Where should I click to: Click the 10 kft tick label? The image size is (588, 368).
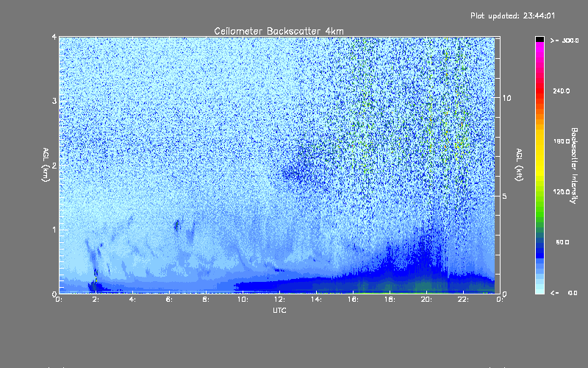click(506, 98)
